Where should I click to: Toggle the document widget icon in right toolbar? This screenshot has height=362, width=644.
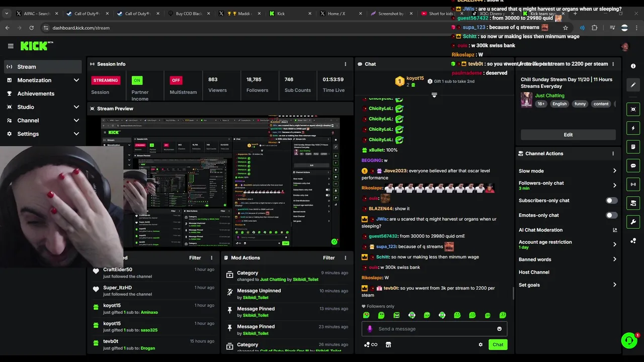pyautogui.click(x=633, y=147)
